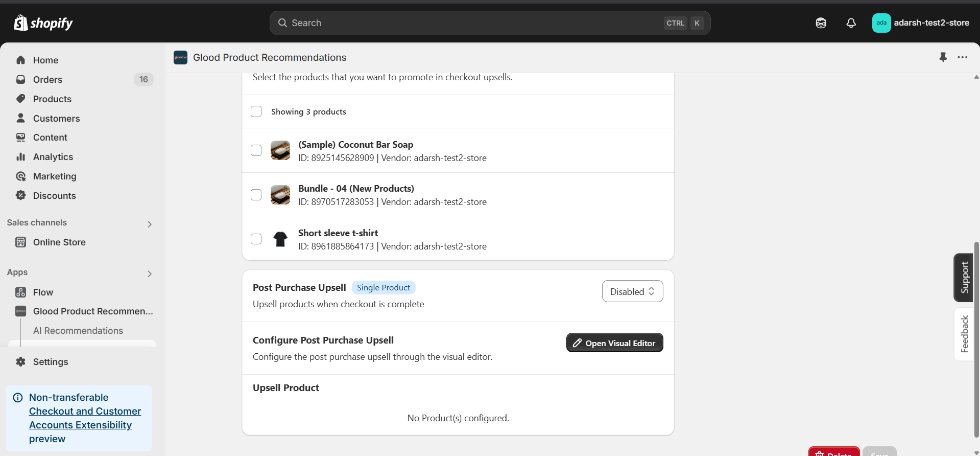
Task: Click the Settings gear icon
Action: 21,362
